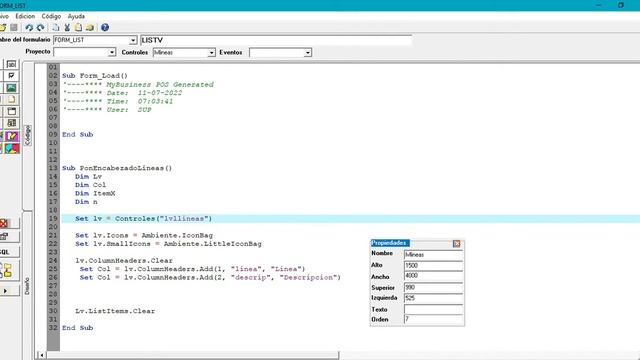The image size is (640, 360).
Task: Select the purple checkmark control tool
Action: [11, 136]
